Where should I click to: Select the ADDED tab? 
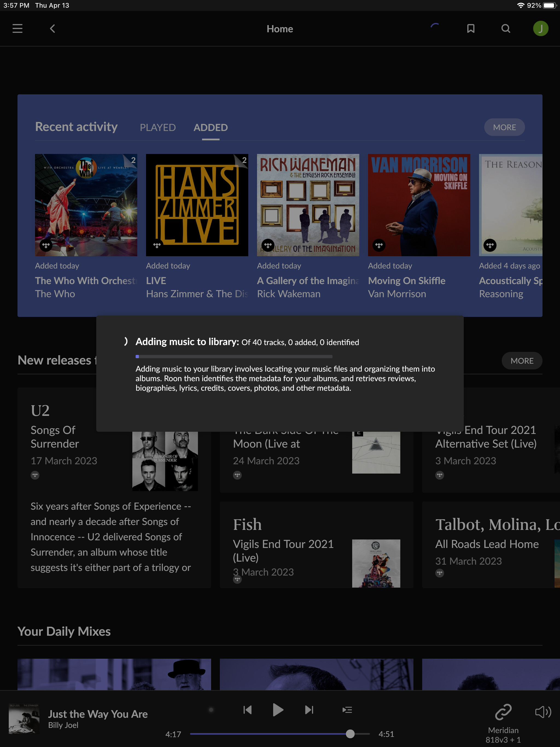(x=211, y=128)
